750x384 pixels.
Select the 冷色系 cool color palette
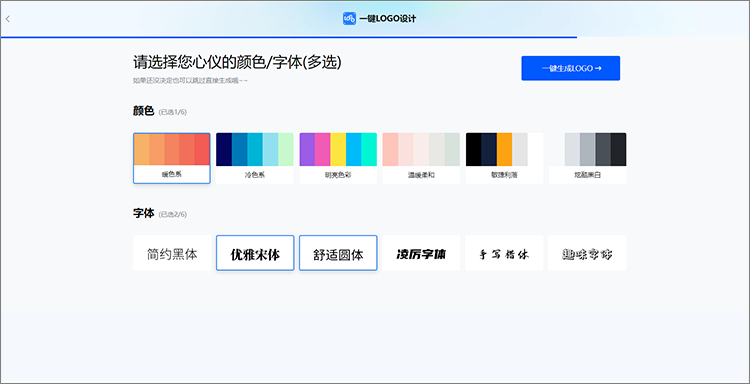(255, 158)
